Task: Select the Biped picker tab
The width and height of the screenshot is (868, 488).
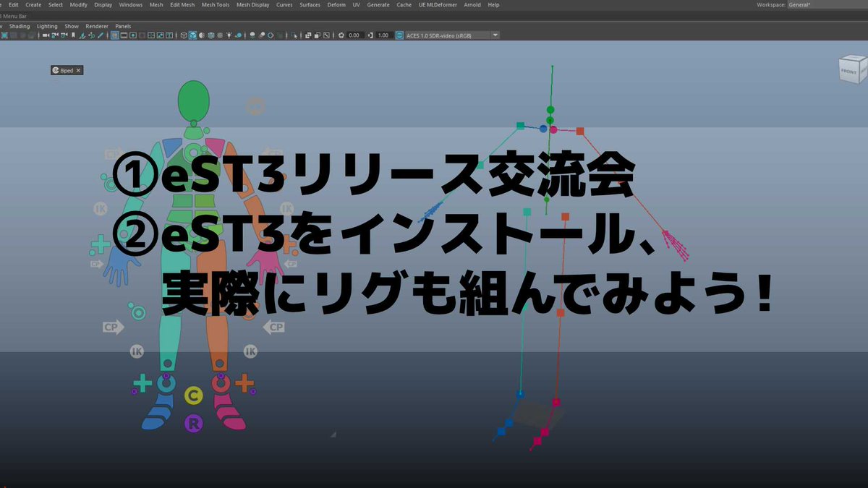Action: (66, 70)
